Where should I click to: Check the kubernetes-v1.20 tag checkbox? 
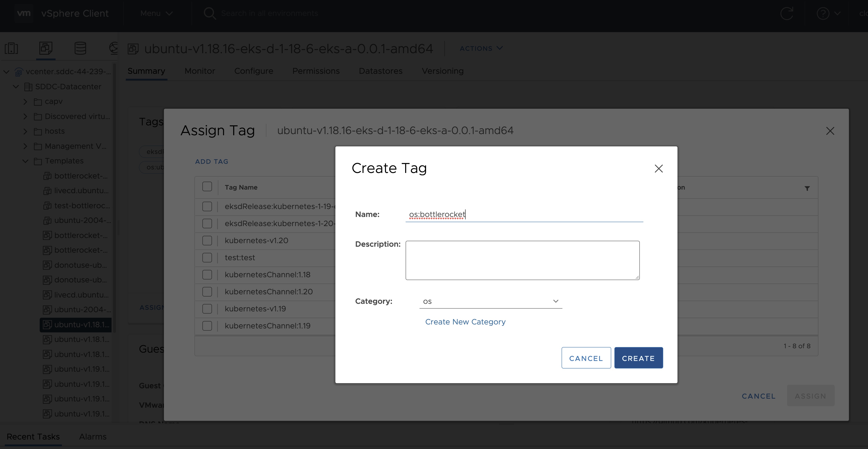pos(207,241)
